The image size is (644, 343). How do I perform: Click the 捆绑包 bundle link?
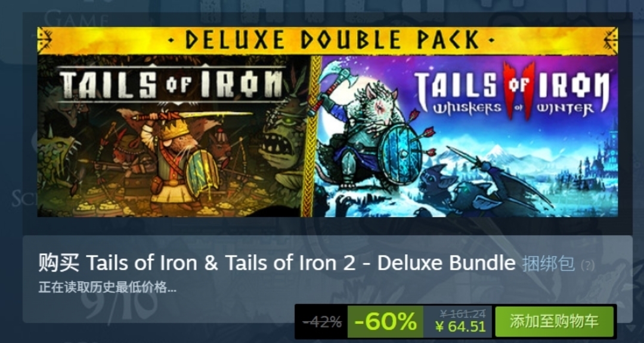point(549,264)
